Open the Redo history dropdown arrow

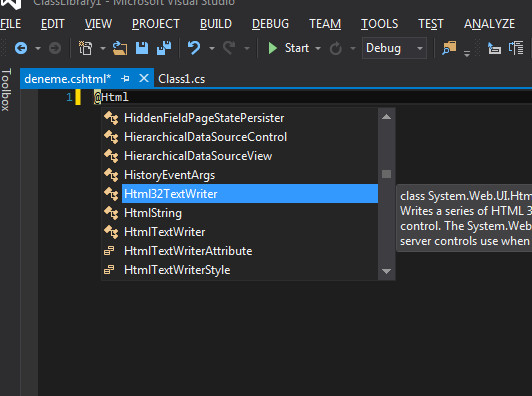(247, 49)
